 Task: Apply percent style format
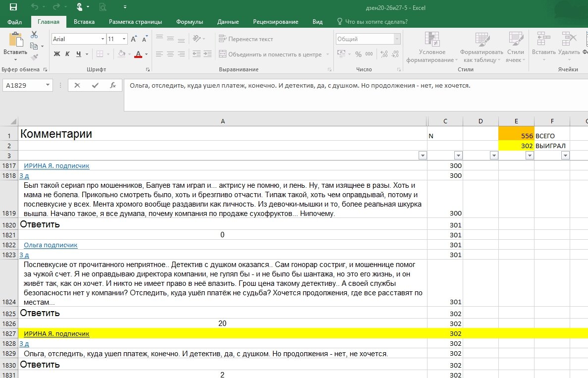coord(359,54)
